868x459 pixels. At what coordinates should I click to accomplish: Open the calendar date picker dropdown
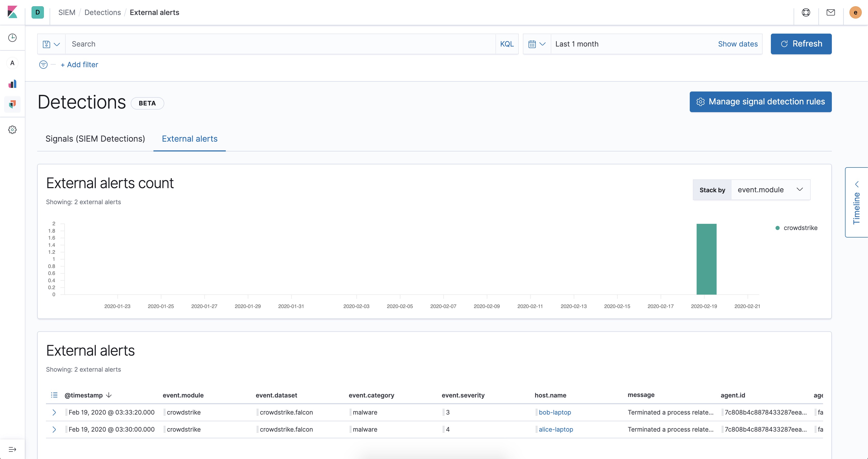(x=537, y=44)
